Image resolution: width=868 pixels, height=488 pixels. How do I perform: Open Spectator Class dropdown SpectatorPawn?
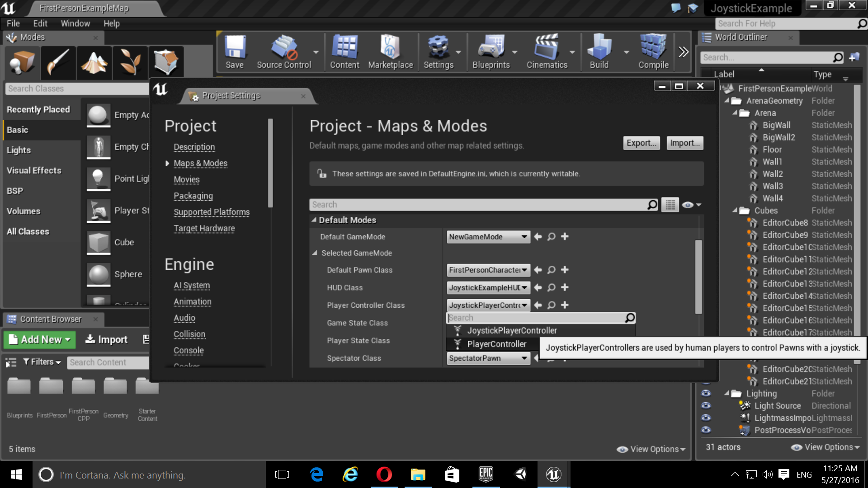coord(488,358)
